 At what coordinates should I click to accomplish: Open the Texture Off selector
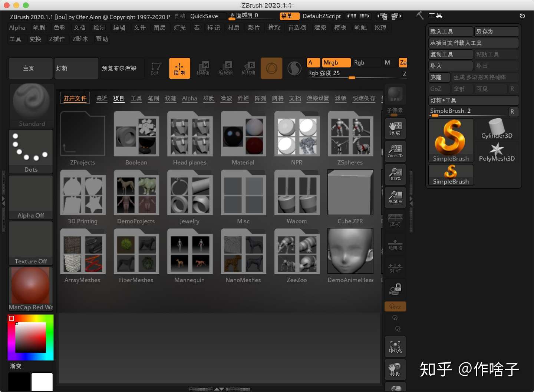point(31,243)
